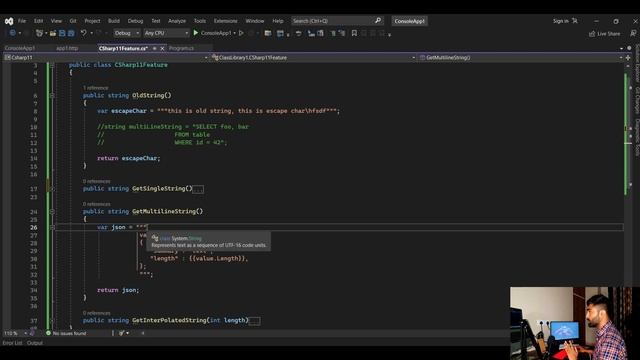The image size is (640, 360).
Task: Open the Output tab
Action: [35, 343]
